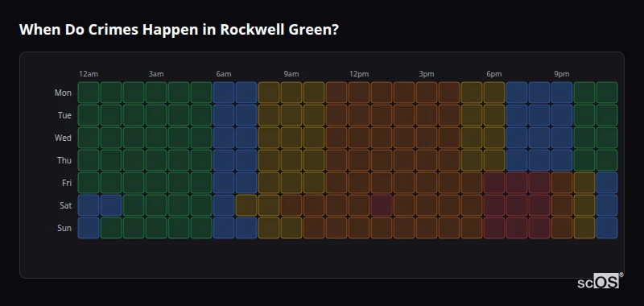Screen dimensions: 644x306
Task: Click the "When Do Crimes Happen in Rockwell Green?" title
Action: click(x=179, y=30)
